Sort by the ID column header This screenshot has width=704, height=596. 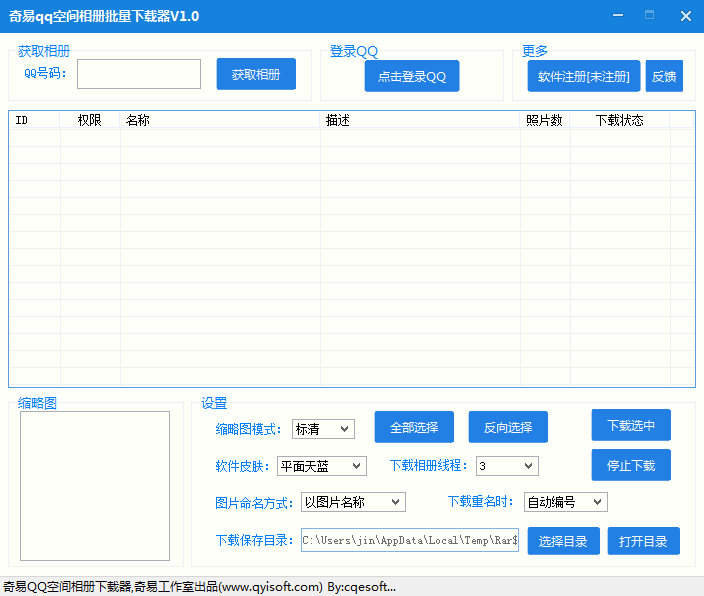tap(35, 120)
